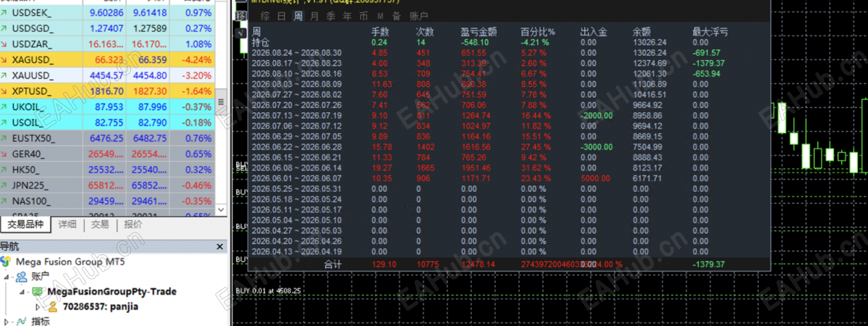Click the red down arrow beside USDZAR_
The height and width of the screenshot is (326, 868).
(4, 43)
